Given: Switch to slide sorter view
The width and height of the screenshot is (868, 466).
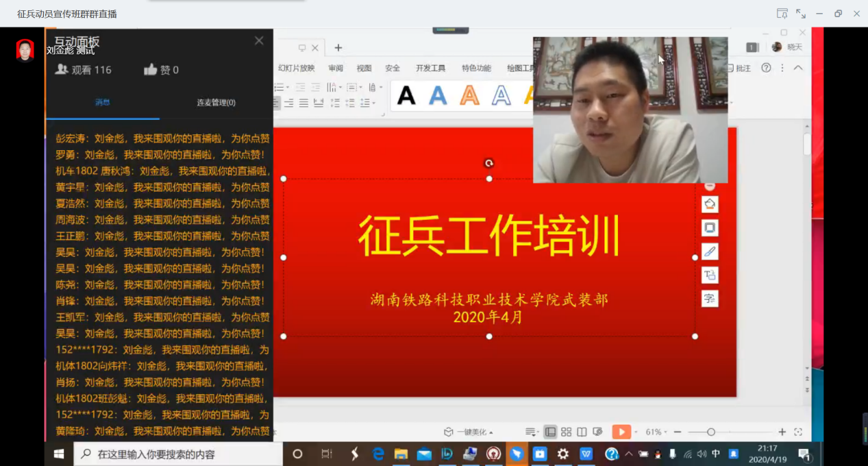Looking at the screenshot, I should 566,432.
